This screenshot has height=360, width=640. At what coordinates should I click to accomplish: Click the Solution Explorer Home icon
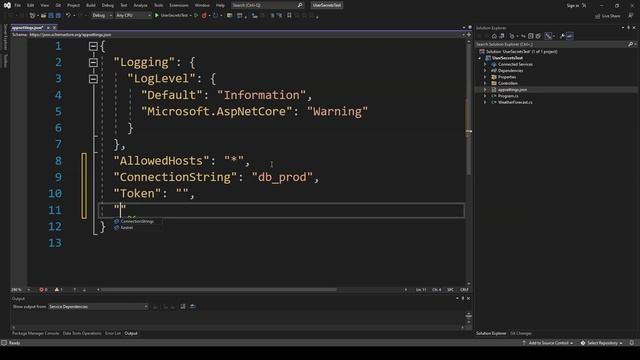494,36
